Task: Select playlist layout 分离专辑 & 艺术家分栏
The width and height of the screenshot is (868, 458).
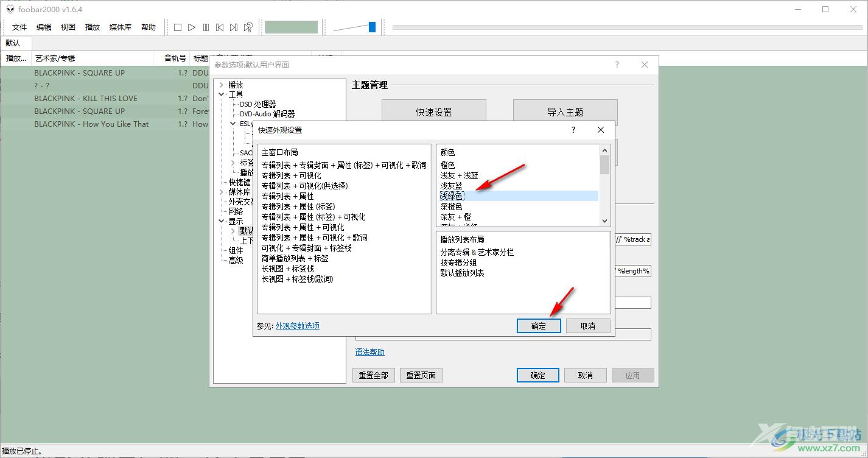Action: click(x=477, y=252)
